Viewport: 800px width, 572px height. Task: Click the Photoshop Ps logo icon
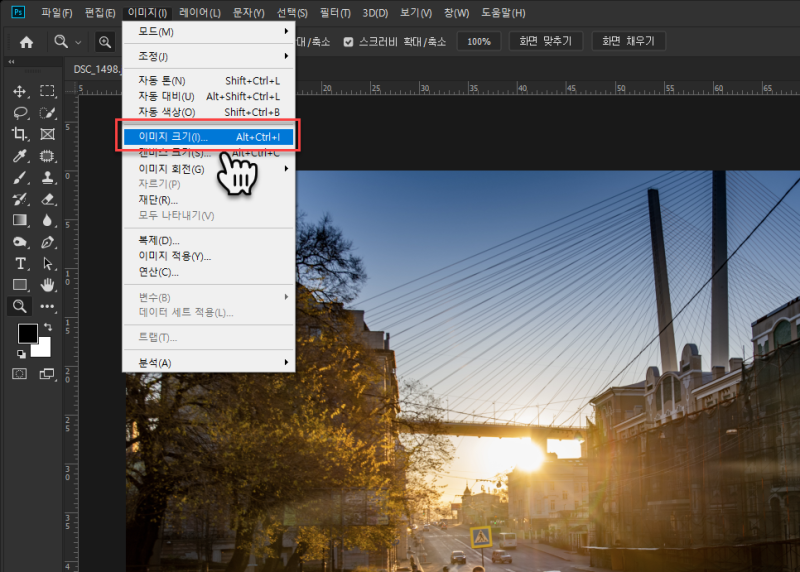click(18, 12)
